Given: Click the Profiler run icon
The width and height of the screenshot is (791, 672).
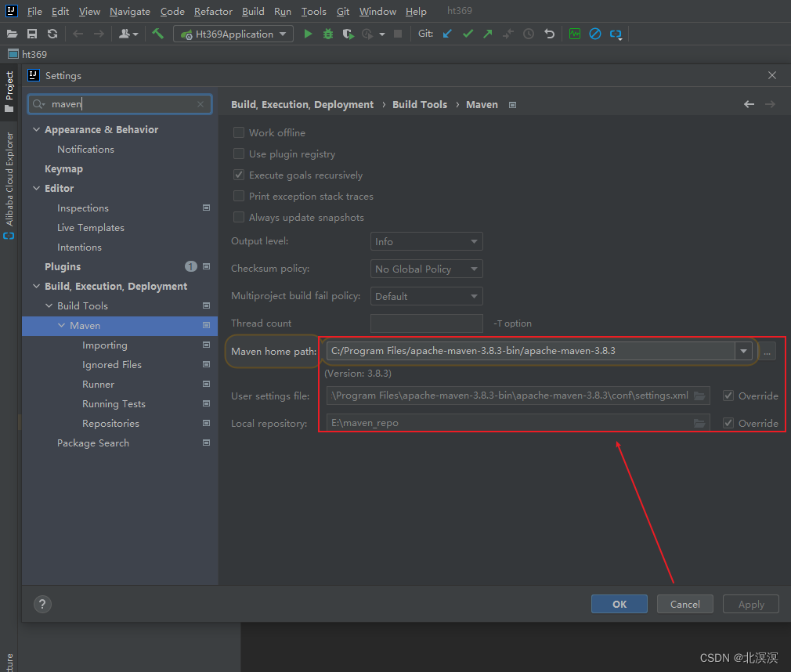Looking at the screenshot, I should point(367,34).
